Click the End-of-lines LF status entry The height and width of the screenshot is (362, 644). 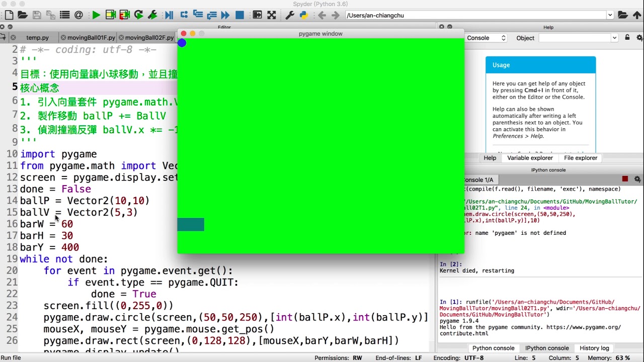coord(398,358)
